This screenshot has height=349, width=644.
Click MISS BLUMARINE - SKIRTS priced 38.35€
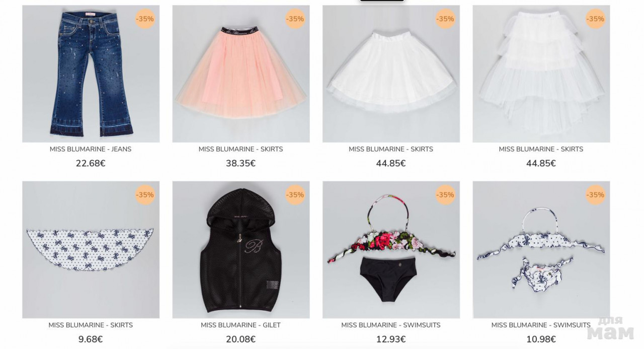click(241, 149)
